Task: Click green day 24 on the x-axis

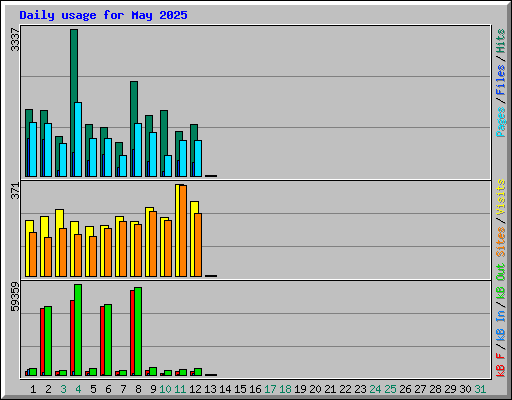Action: point(375,389)
